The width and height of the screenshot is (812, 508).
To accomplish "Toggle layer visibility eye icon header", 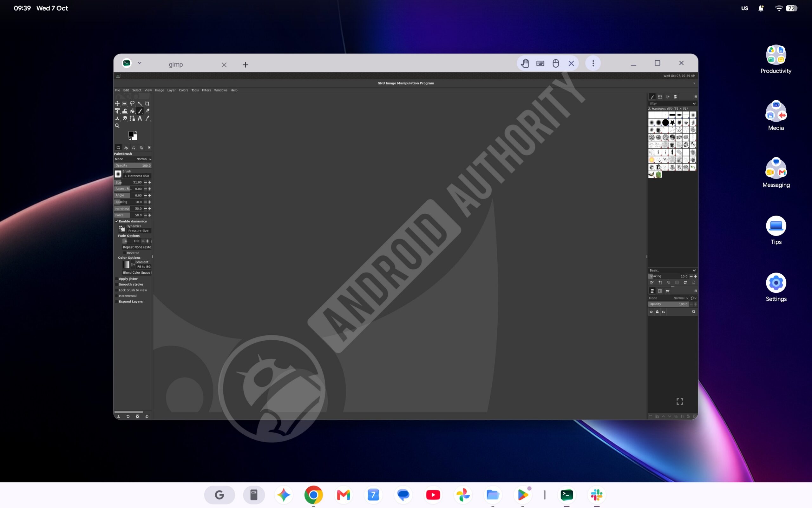I will pos(651,312).
